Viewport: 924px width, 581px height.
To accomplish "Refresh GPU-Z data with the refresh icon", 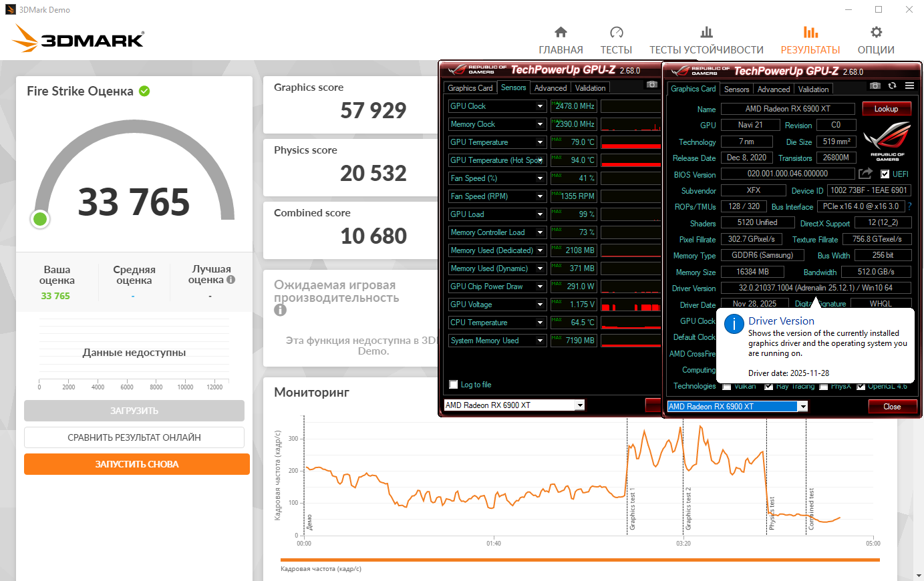I will click(892, 86).
